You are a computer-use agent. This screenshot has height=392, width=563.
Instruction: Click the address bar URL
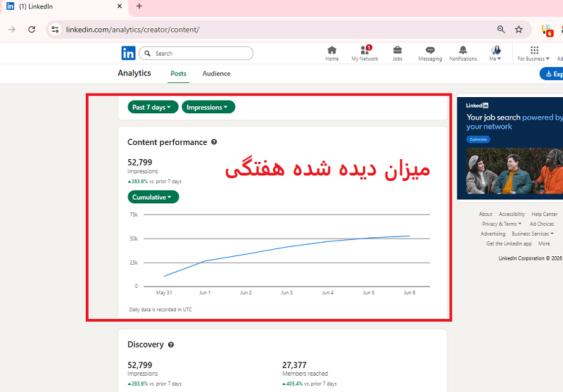pos(132,30)
